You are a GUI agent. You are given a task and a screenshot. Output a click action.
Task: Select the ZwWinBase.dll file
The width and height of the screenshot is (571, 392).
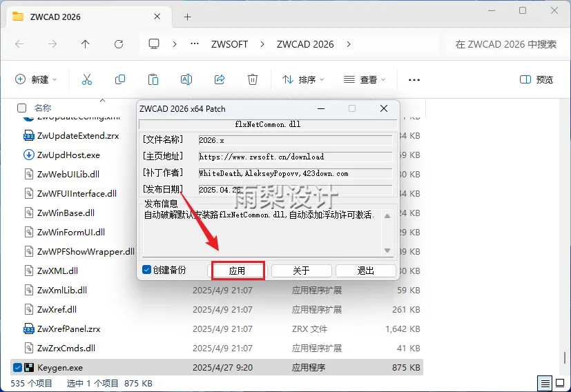pyautogui.click(x=66, y=213)
